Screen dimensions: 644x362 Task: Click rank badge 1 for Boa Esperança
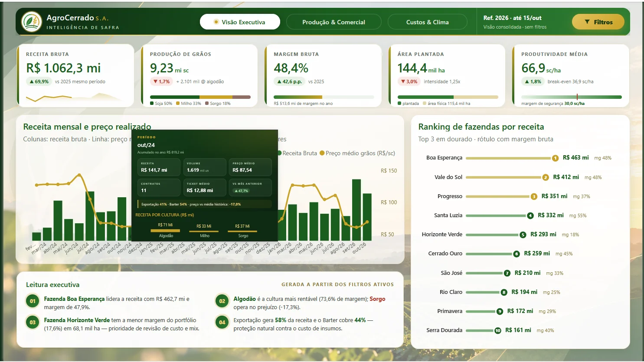pos(555,158)
